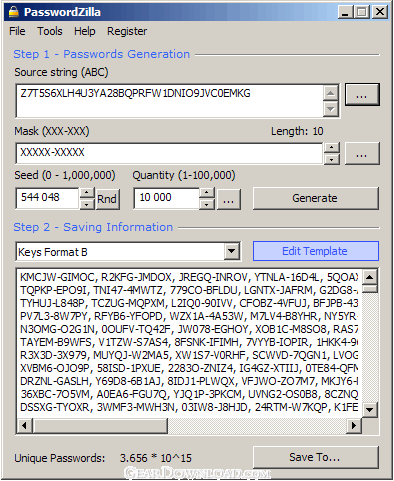Image resolution: width=394 pixels, height=481 pixels.
Task: Click the Generate button
Action: [315, 198]
